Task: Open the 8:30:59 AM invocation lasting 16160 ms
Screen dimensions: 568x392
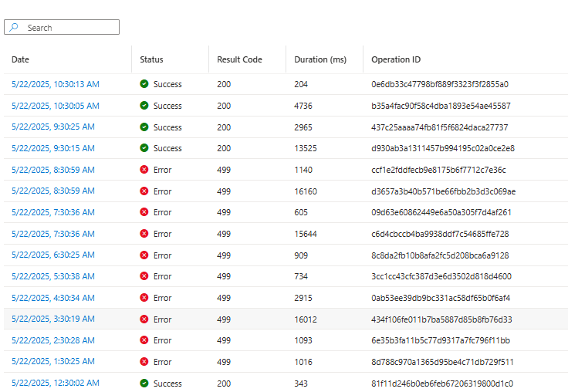Action: click(x=53, y=191)
